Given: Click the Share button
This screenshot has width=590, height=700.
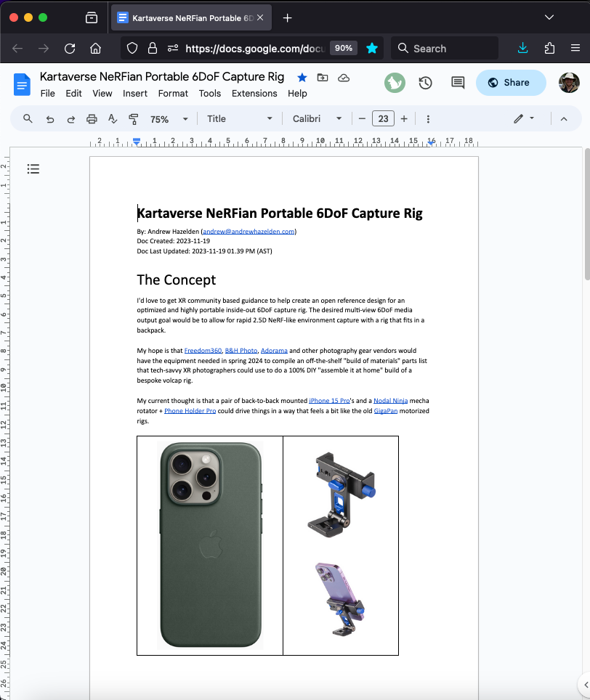Looking at the screenshot, I should (x=511, y=83).
